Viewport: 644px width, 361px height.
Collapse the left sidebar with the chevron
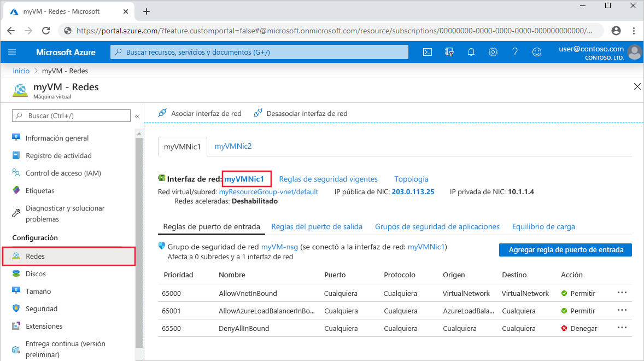[x=137, y=116]
